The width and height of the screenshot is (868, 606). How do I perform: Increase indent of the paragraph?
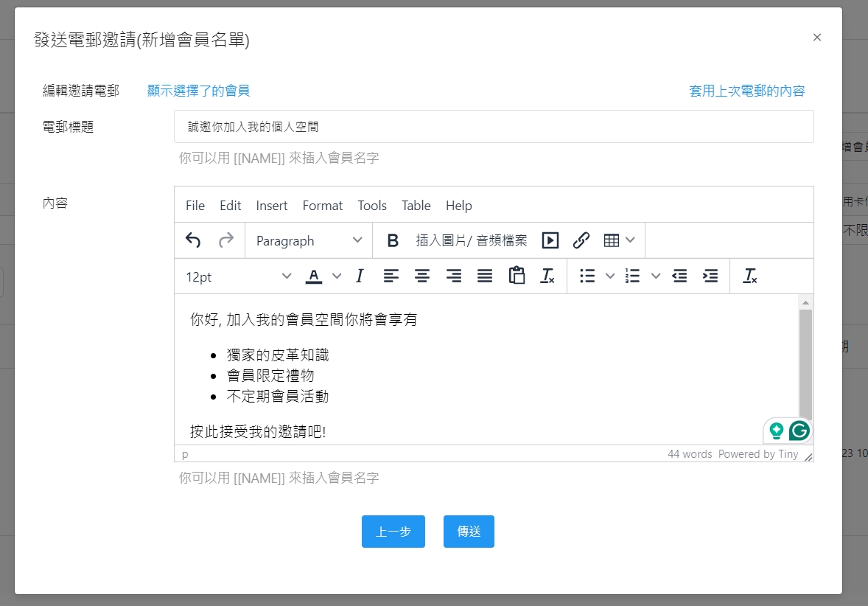point(710,276)
